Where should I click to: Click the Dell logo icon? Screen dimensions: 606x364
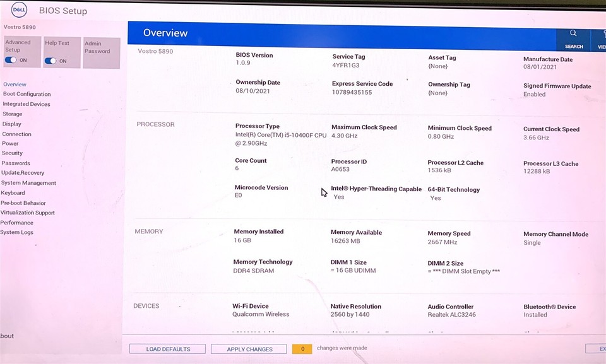point(19,9)
